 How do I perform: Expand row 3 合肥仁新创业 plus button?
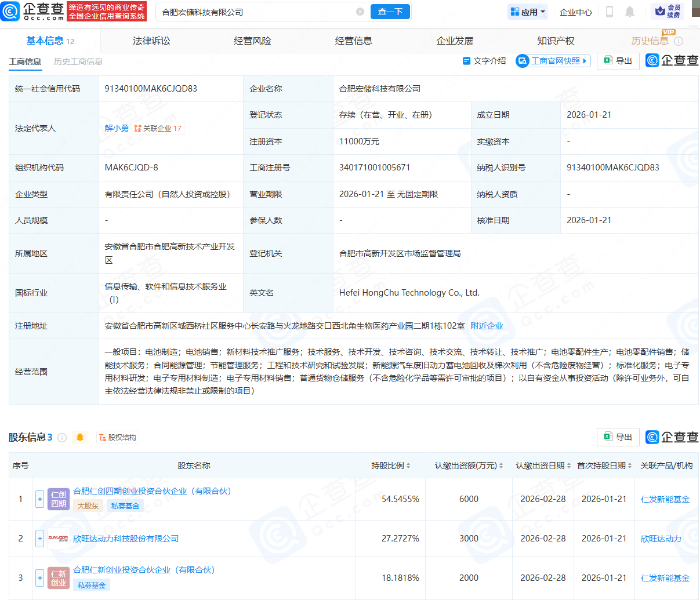click(39, 577)
